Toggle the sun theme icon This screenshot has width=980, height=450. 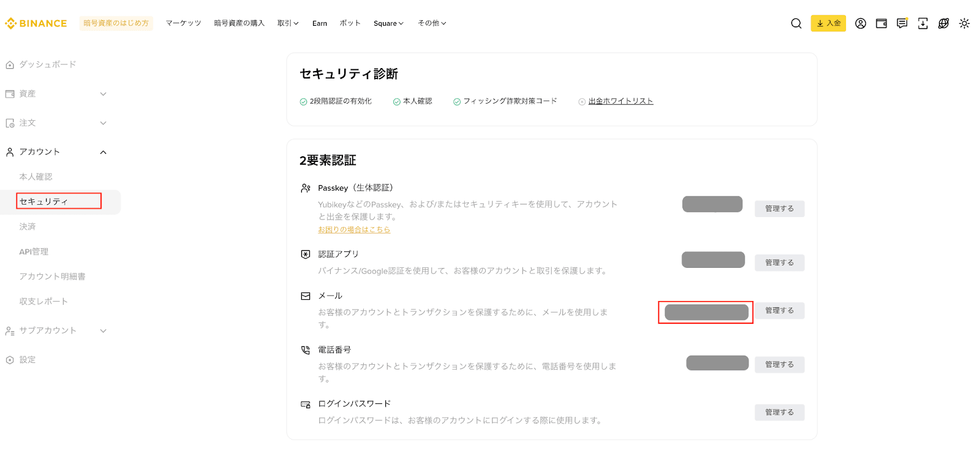coord(965,23)
